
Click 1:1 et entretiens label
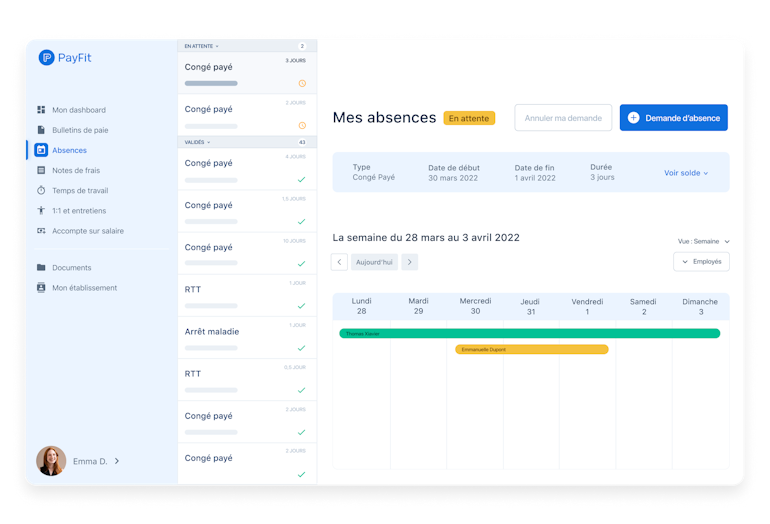(79, 210)
